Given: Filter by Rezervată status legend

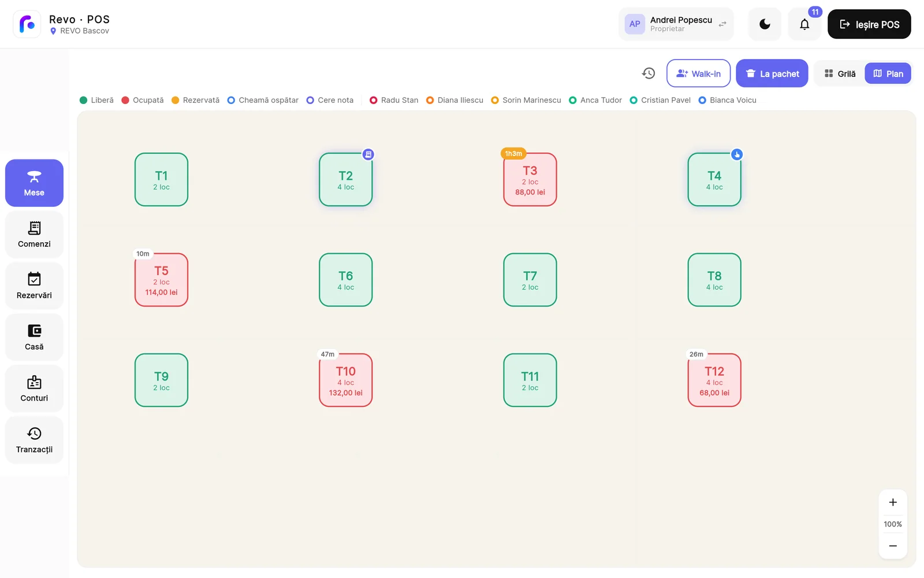Looking at the screenshot, I should [x=195, y=100].
